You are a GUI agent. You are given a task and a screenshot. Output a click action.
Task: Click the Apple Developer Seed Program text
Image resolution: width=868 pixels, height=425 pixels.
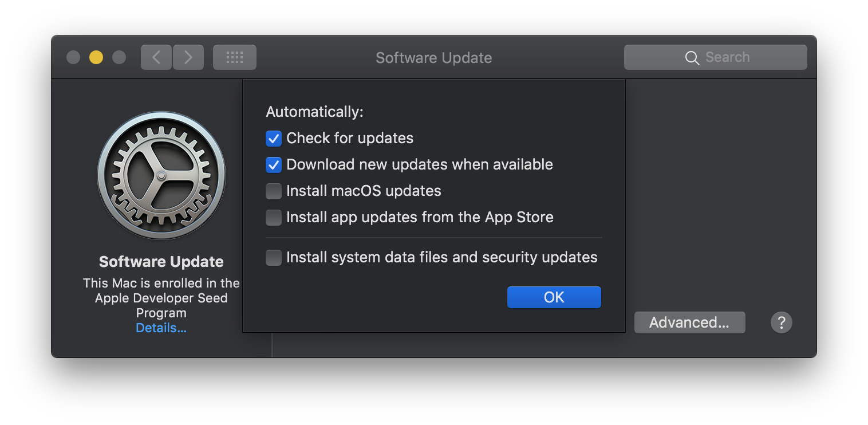pyautogui.click(x=161, y=298)
